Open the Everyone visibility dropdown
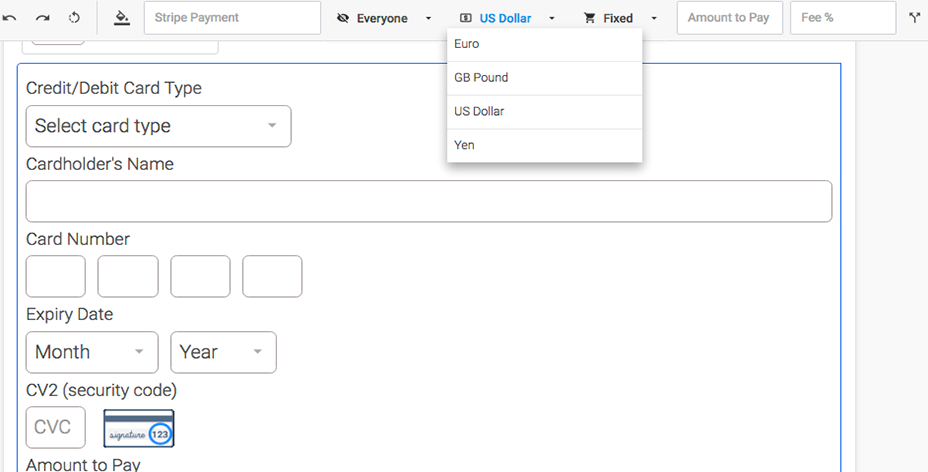Image resolution: width=928 pixels, height=472 pixels. [x=384, y=18]
